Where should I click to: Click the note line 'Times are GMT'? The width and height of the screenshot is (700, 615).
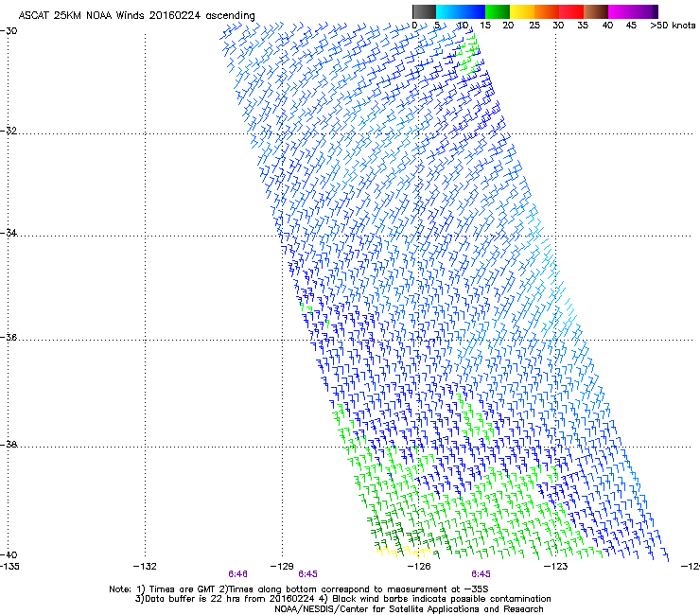pos(183,589)
